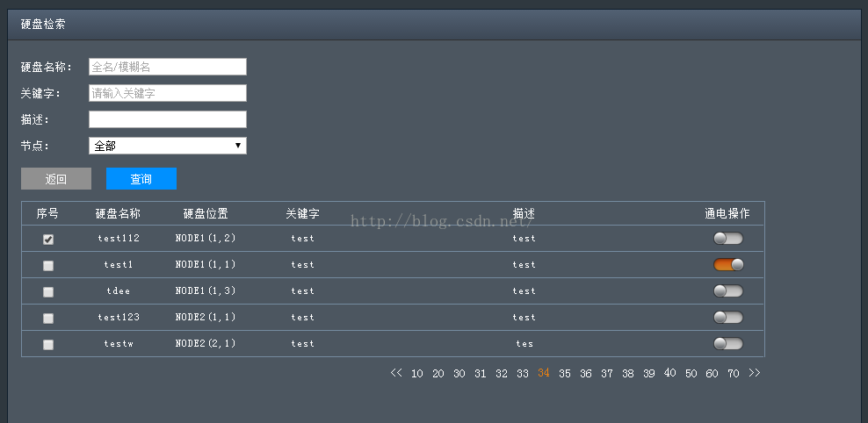The height and width of the screenshot is (423, 868).
Task: Check the checkbox for testw row
Action: pos(48,345)
